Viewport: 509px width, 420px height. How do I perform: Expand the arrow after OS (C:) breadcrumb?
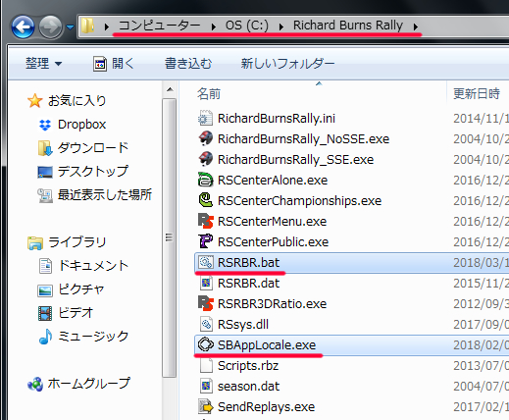[x=281, y=26]
